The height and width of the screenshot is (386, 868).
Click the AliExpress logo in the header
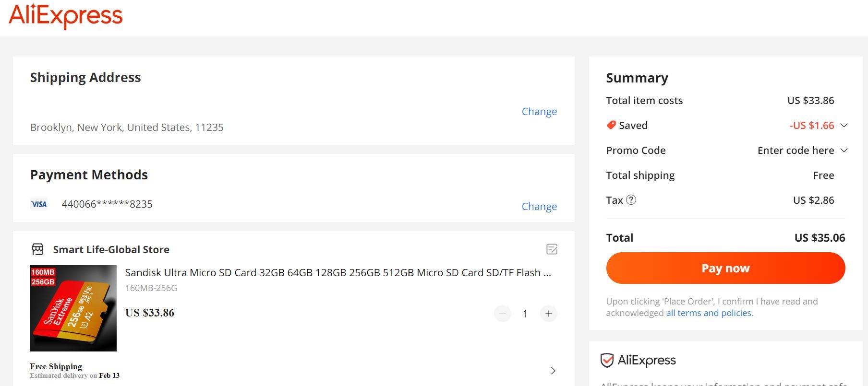tap(66, 16)
